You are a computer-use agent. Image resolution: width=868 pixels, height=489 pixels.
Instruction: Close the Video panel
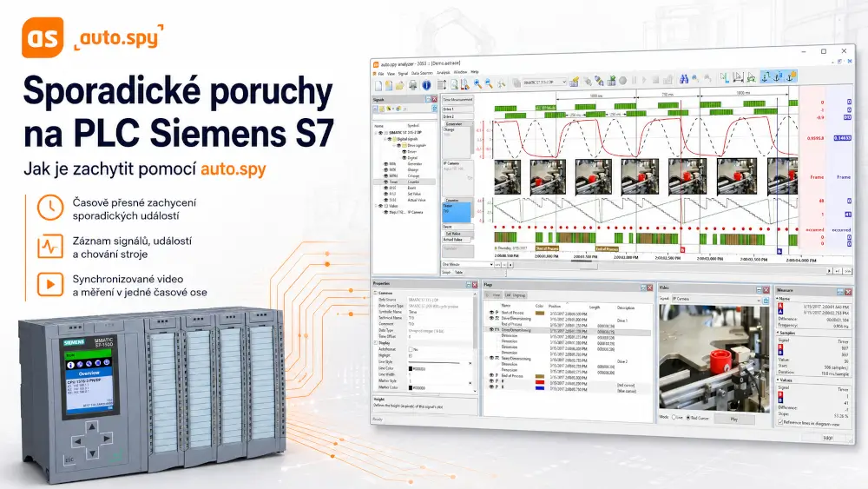pyautogui.click(x=766, y=289)
